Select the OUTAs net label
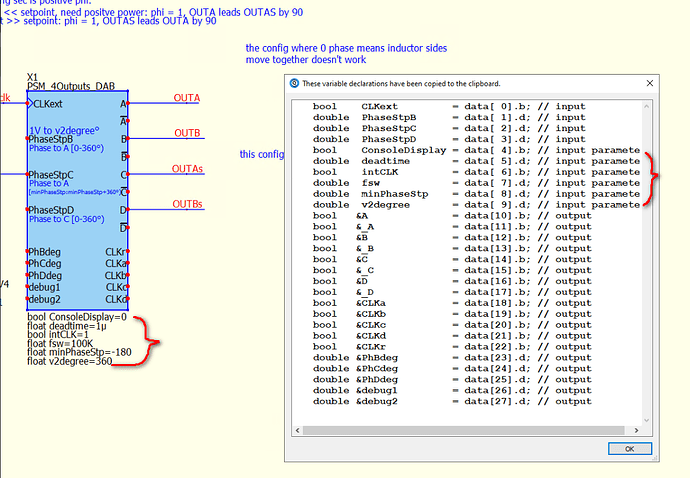 click(188, 169)
